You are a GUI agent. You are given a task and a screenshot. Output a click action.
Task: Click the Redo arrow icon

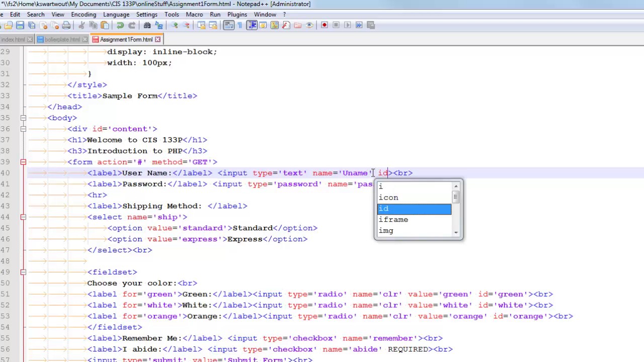pyautogui.click(x=132, y=25)
